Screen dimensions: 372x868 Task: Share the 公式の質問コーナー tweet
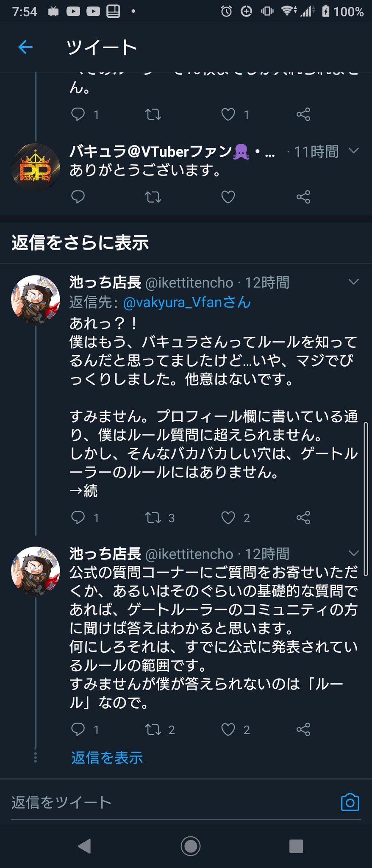point(303,729)
